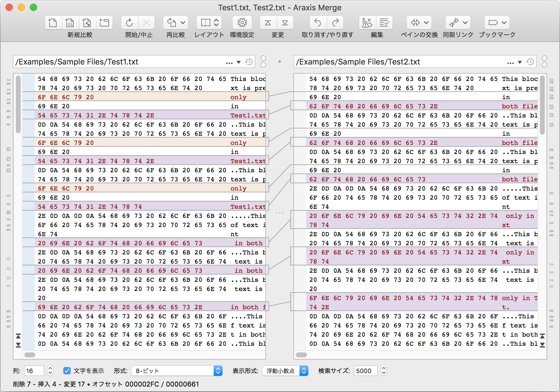Open the 表示形式 dropdown showing 浮動小数点
Viewport: 560px width, 392px height.
point(285,371)
